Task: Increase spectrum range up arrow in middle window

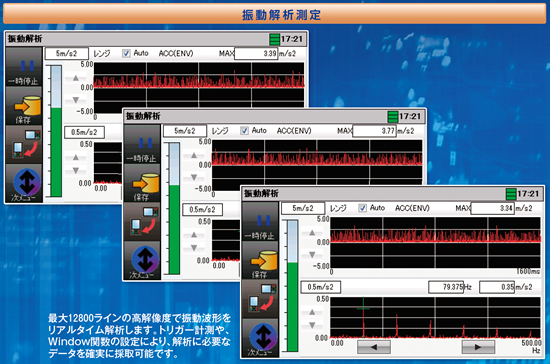Action: 194,235
